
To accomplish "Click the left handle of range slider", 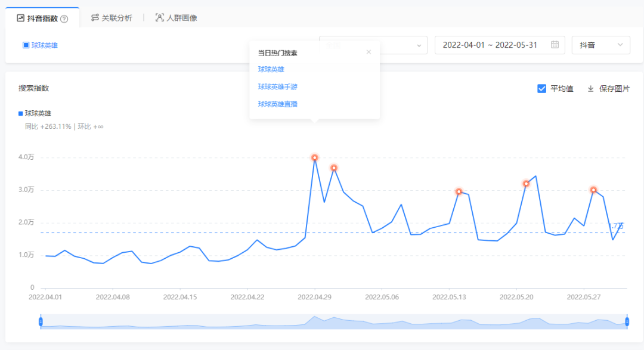I will click(41, 321).
